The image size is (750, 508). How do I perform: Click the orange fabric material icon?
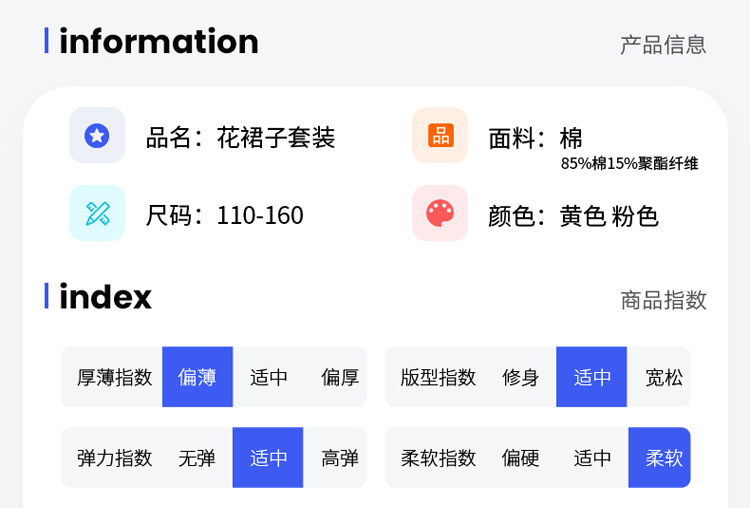(x=440, y=135)
